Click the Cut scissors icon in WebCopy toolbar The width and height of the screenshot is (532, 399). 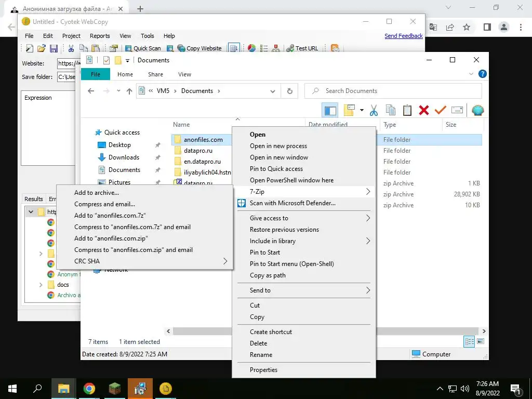coord(71,48)
